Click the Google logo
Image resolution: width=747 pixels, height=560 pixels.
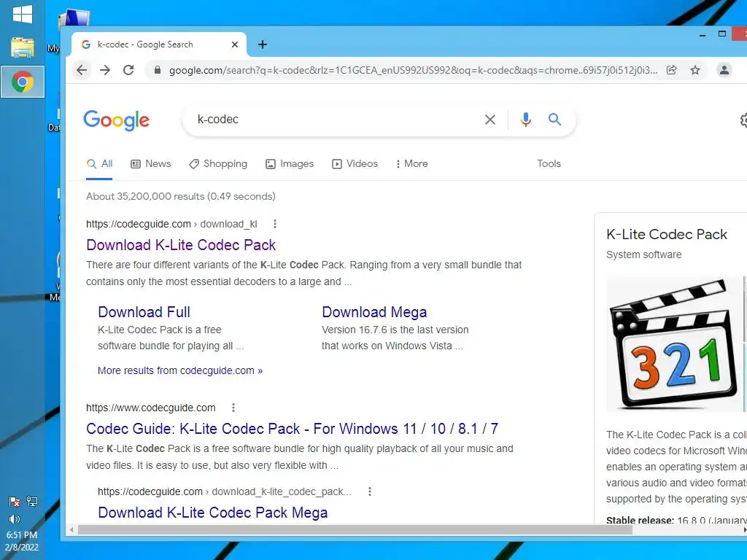[x=116, y=120]
